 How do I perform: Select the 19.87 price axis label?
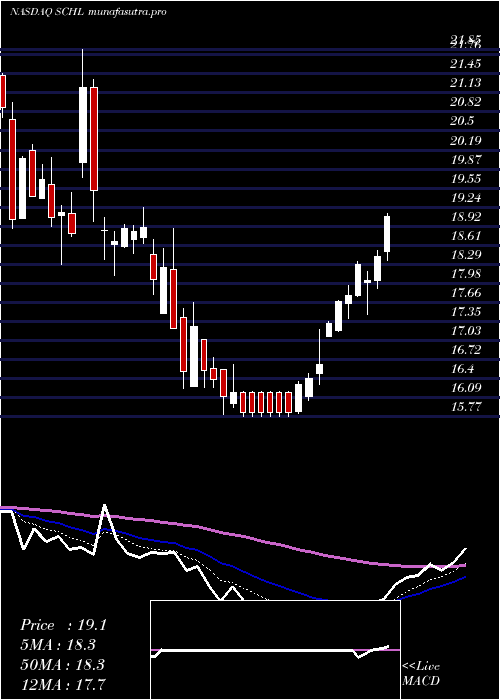[466, 160]
